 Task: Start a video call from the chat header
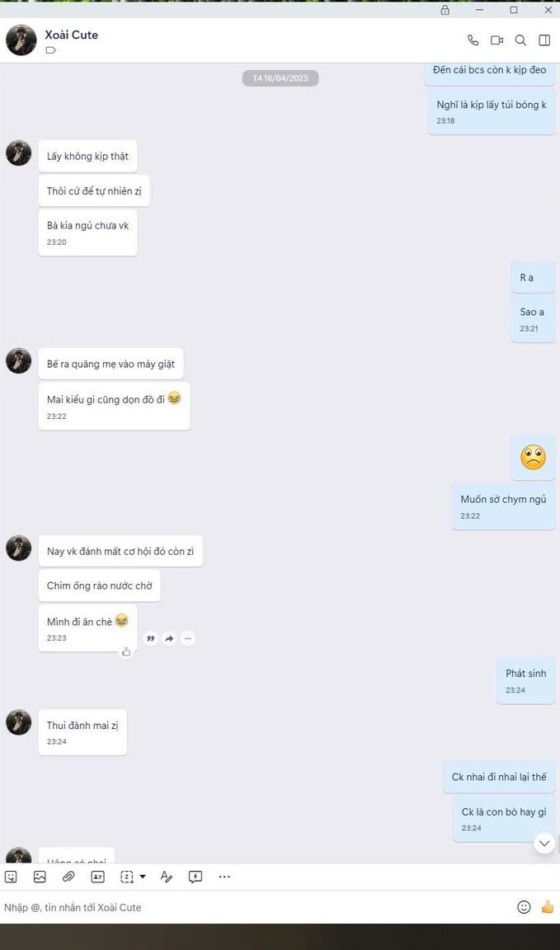coord(497,40)
